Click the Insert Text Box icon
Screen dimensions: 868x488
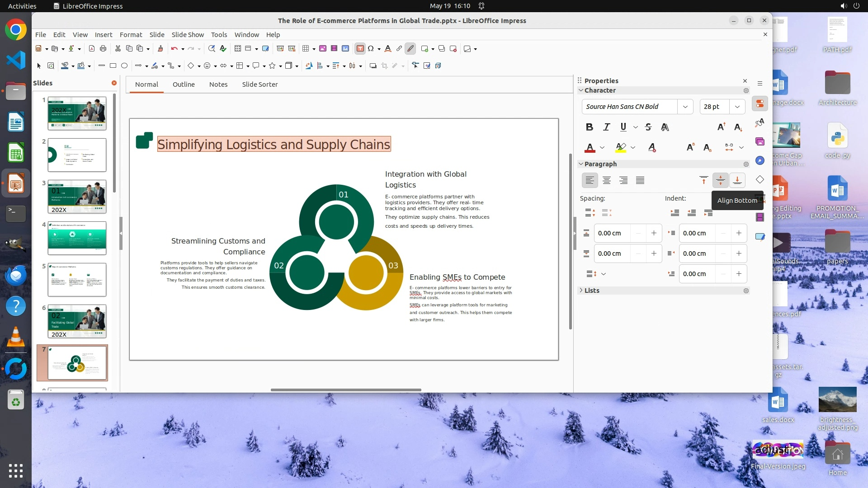pyautogui.click(x=360, y=48)
